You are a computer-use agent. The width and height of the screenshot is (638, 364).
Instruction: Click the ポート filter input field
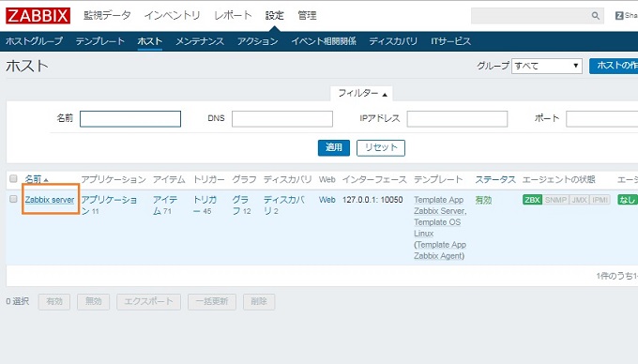click(x=601, y=119)
